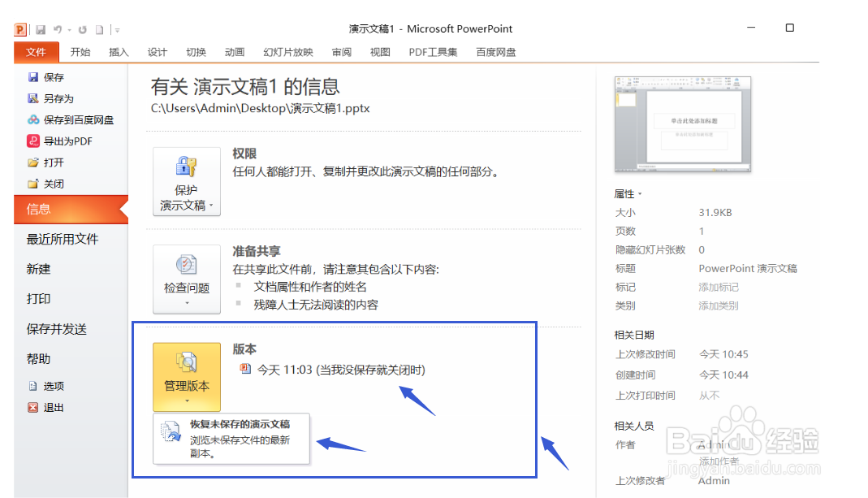The image size is (868, 498).
Task: Switch to the 幻灯片放映 ribbon tab
Action: [x=288, y=52]
